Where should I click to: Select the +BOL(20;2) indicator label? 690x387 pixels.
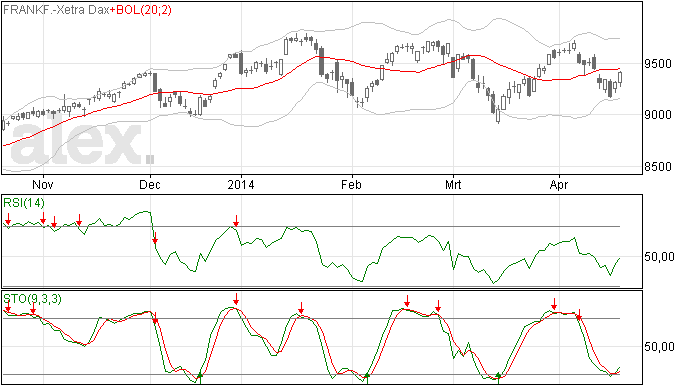click(140, 10)
